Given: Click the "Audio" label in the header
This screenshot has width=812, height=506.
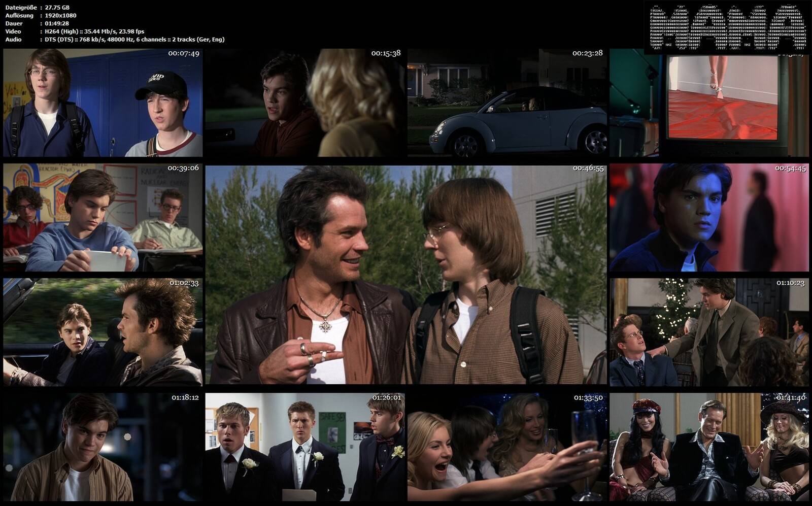Looking at the screenshot, I should coord(13,39).
